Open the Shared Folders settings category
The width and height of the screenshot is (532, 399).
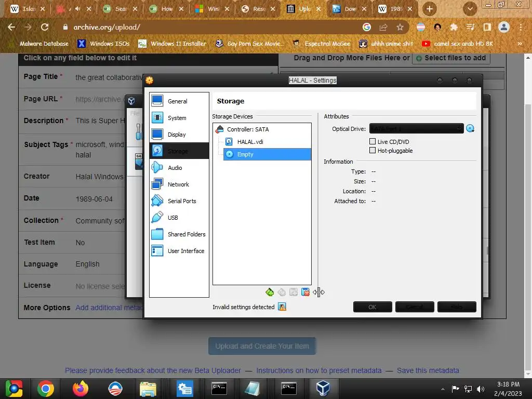click(x=179, y=234)
